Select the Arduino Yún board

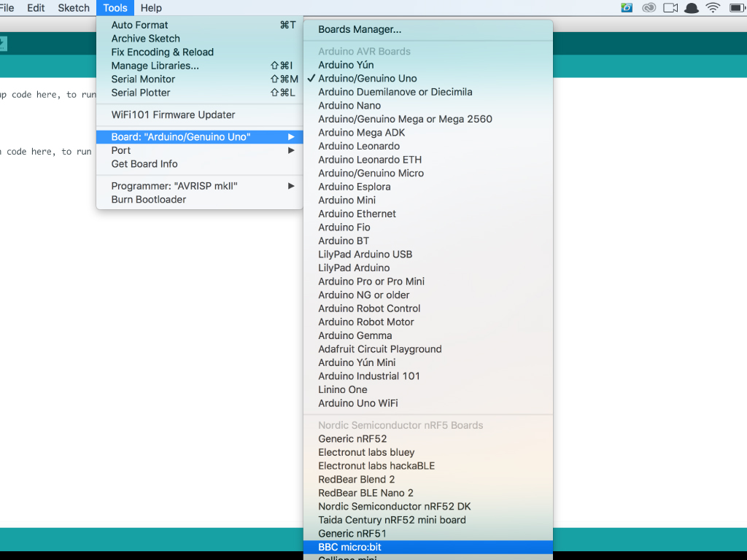(427, 65)
